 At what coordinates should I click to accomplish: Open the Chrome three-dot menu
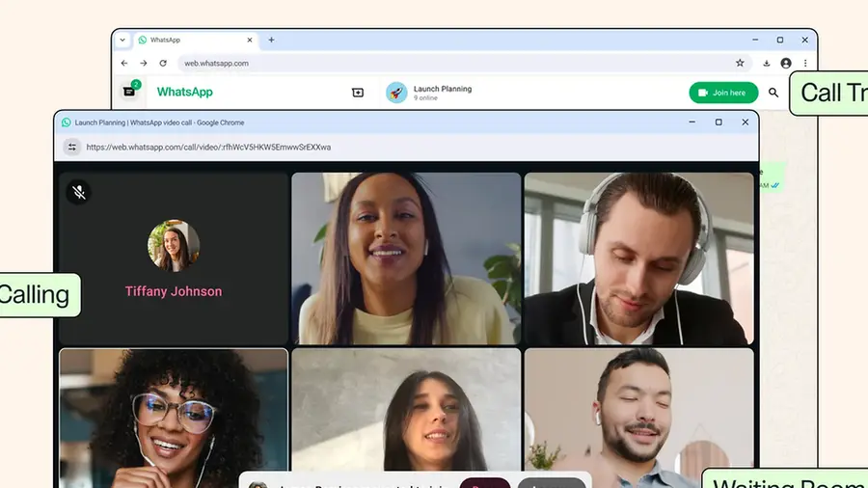[x=805, y=63]
